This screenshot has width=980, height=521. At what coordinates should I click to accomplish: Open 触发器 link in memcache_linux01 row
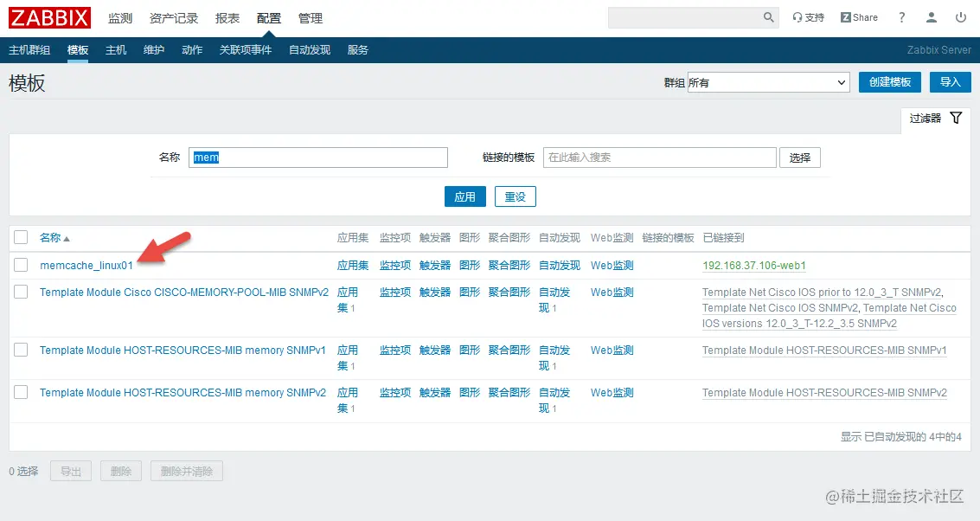[x=435, y=265]
